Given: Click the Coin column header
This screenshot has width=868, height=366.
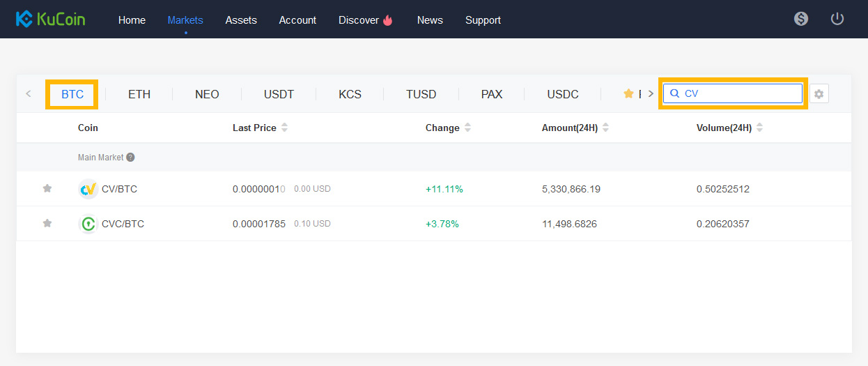Looking at the screenshot, I should 88,128.
